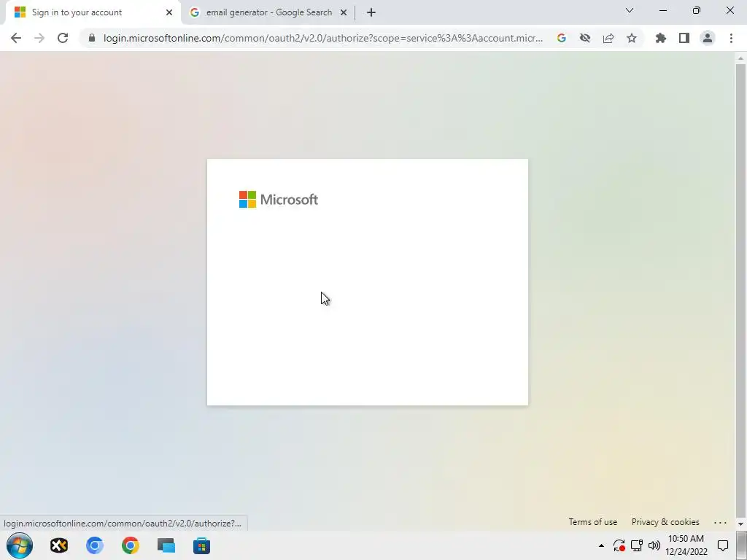This screenshot has width=747, height=560.
Task: Switch to 'email generator - Google Search' tab
Action: click(268, 12)
